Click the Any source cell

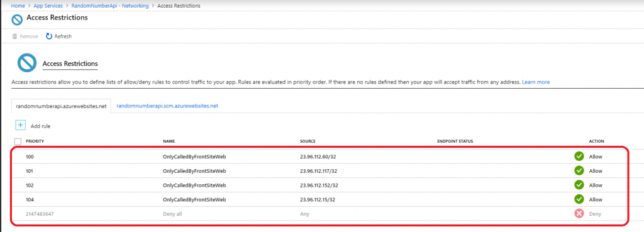click(304, 214)
